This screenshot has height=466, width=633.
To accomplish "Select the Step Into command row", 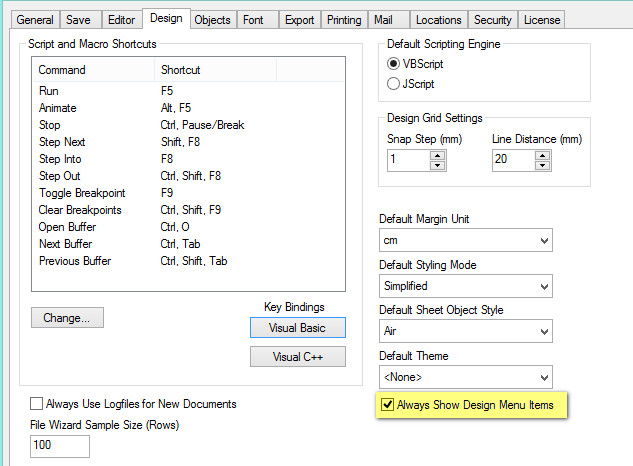I will (x=60, y=159).
